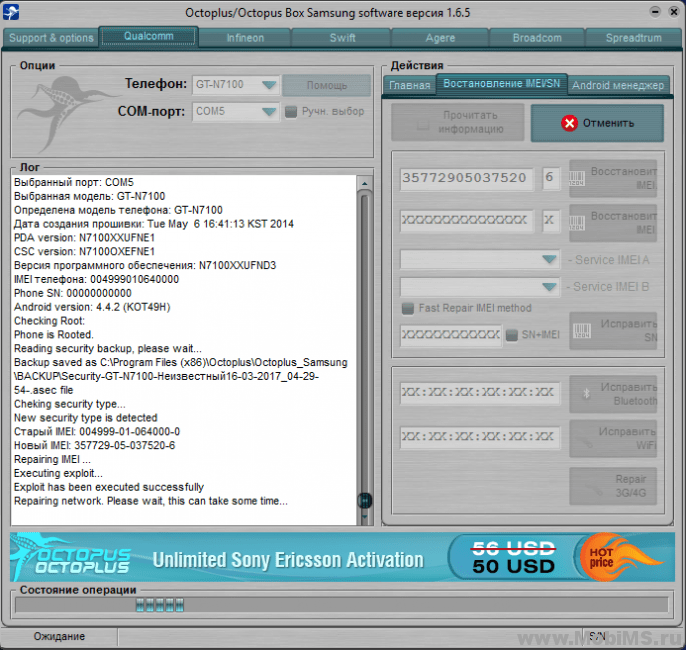Image resolution: width=686 pixels, height=650 pixels.
Task: Click the Octopus Octoplus banner logo
Action: click(72, 557)
